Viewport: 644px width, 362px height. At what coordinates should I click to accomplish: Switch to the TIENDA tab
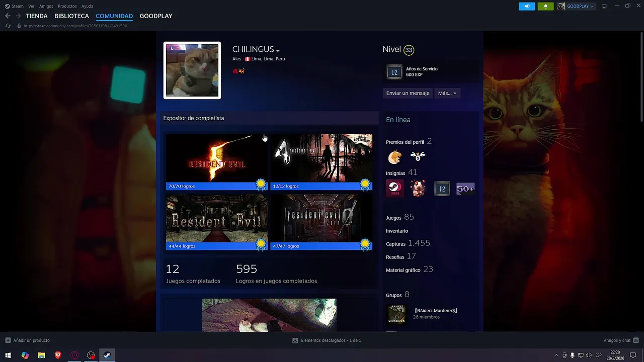click(37, 16)
